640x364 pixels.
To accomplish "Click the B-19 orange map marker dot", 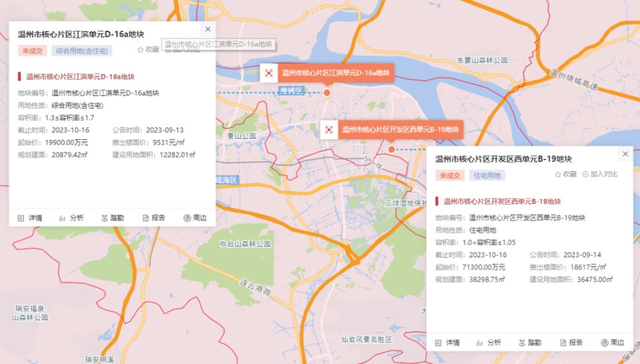I will [391, 149].
